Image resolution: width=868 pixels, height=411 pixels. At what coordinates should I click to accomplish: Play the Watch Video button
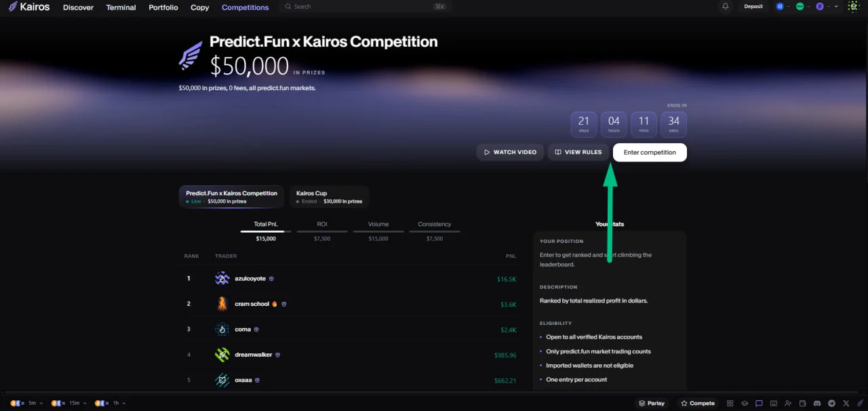[x=509, y=153]
